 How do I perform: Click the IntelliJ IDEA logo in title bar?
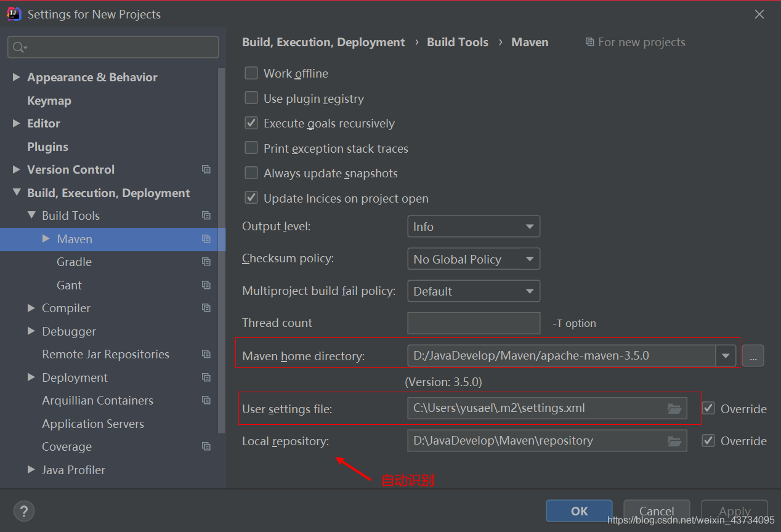tap(14, 14)
